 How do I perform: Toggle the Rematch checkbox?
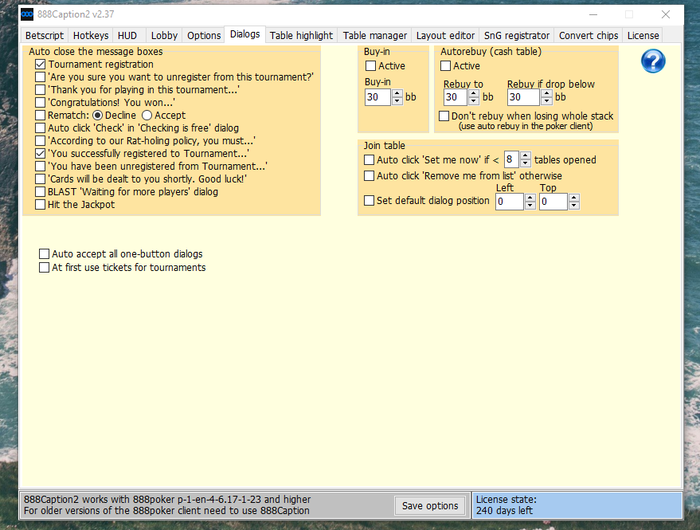(x=40, y=115)
